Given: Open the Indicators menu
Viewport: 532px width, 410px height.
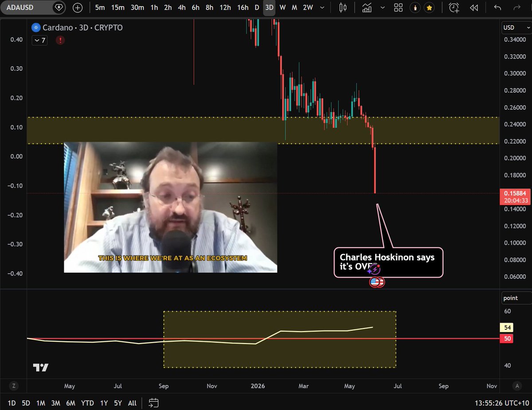Looking at the screenshot, I should (367, 8).
